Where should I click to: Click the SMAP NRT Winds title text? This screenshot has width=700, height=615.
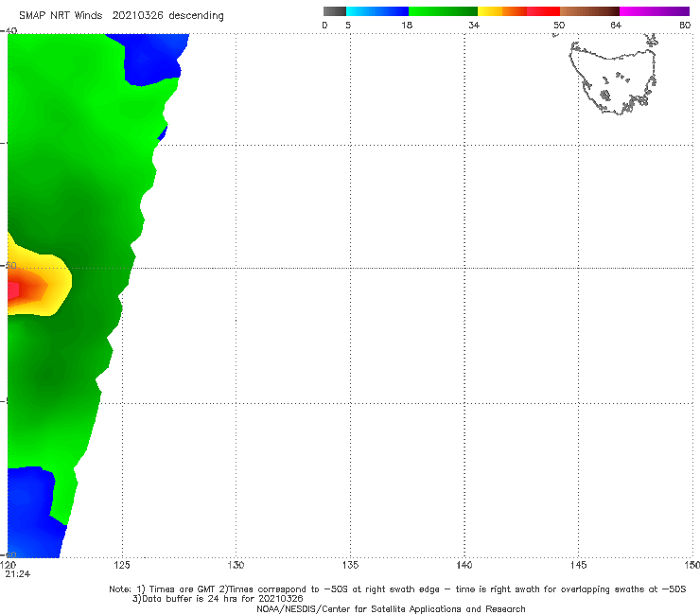61,16
